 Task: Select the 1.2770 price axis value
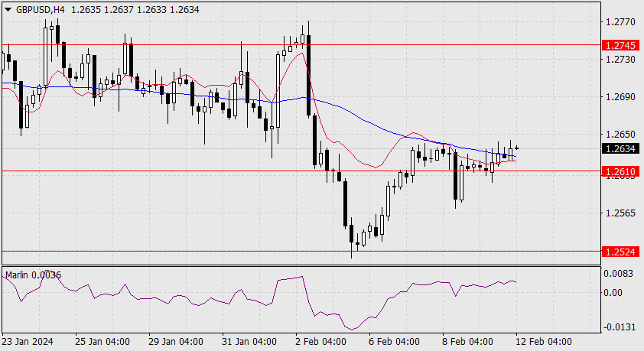coord(620,21)
